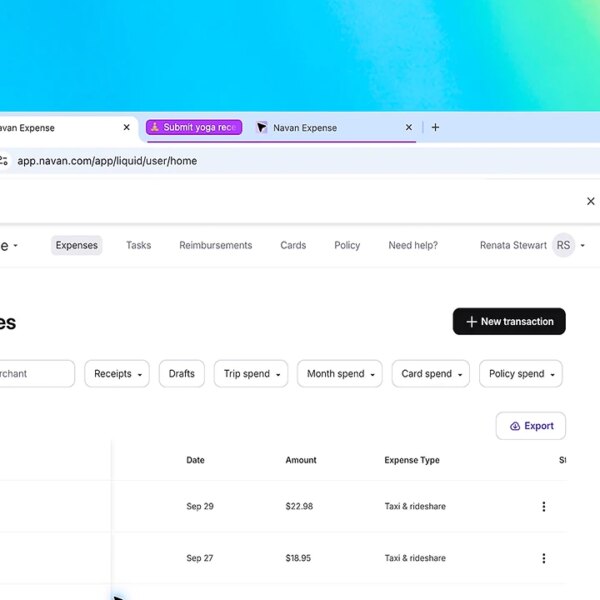Focus the merchant search field
Image resolution: width=600 pixels, height=600 pixels.
[37, 373]
